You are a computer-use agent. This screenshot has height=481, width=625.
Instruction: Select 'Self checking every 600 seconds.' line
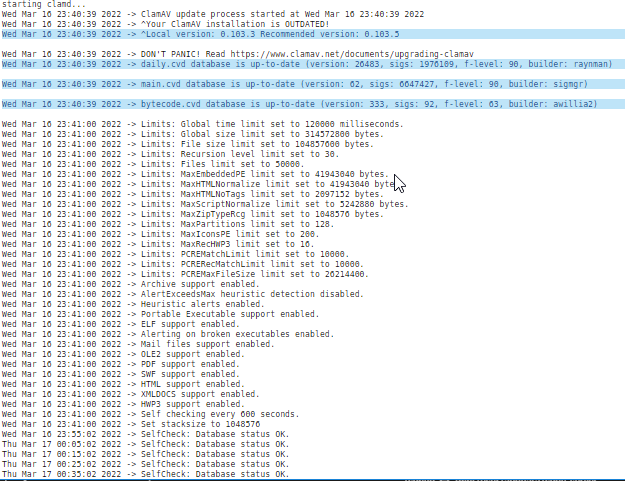[150, 414]
